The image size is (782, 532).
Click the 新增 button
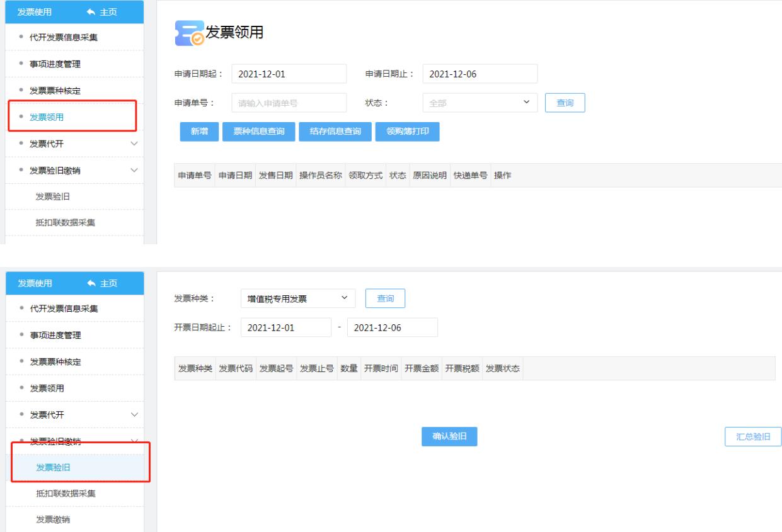(199, 132)
